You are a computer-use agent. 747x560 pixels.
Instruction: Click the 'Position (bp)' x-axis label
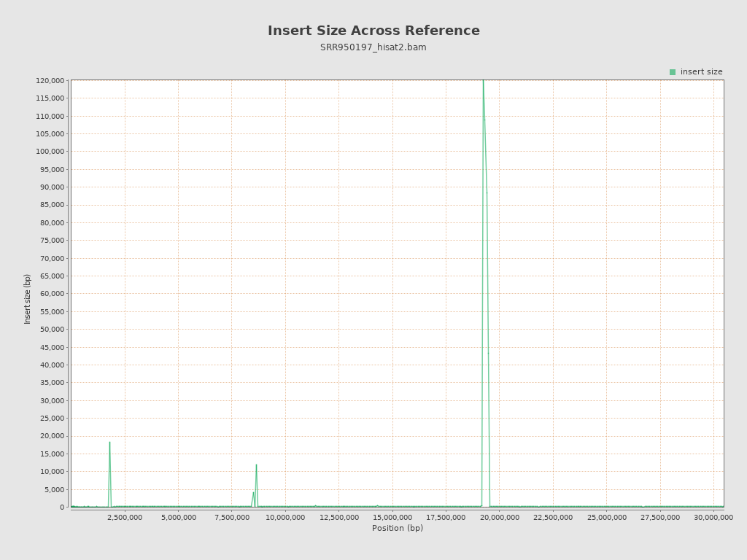[x=398, y=528]
